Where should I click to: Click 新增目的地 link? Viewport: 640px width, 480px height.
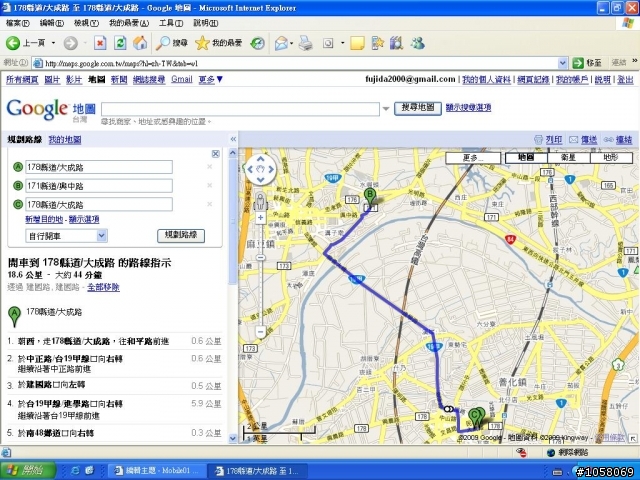coord(44,219)
